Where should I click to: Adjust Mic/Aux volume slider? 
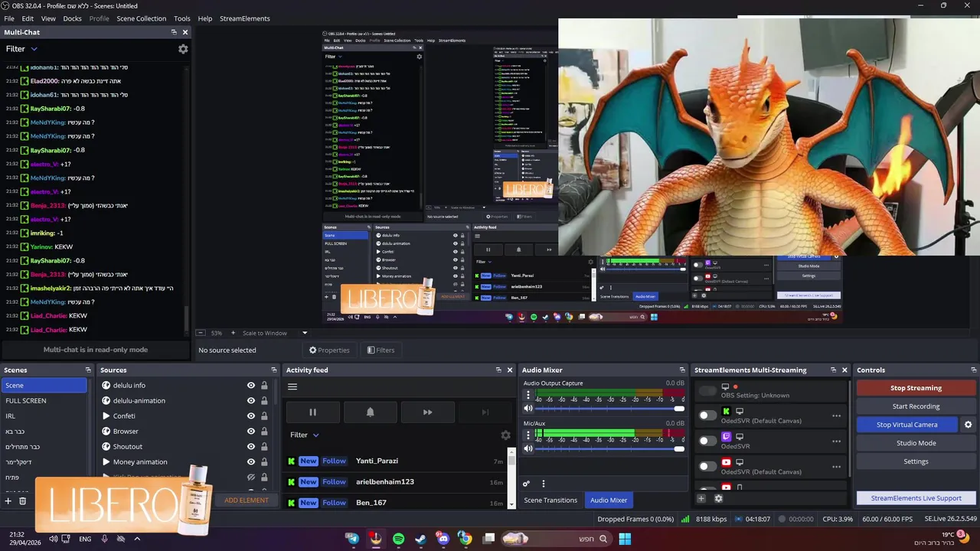pos(609,448)
